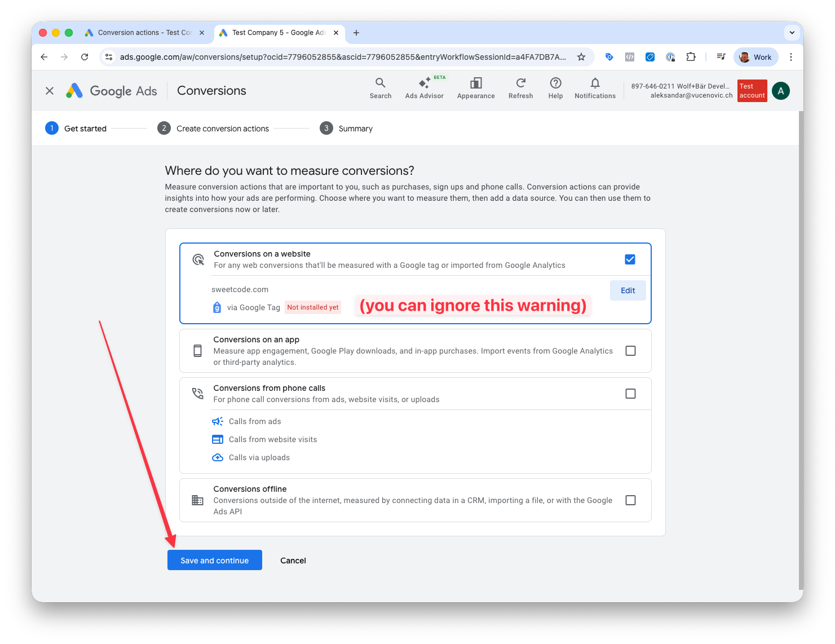Viewport: 835px width, 644px height.
Task: Switch to the Conversion actions tab
Action: (144, 32)
